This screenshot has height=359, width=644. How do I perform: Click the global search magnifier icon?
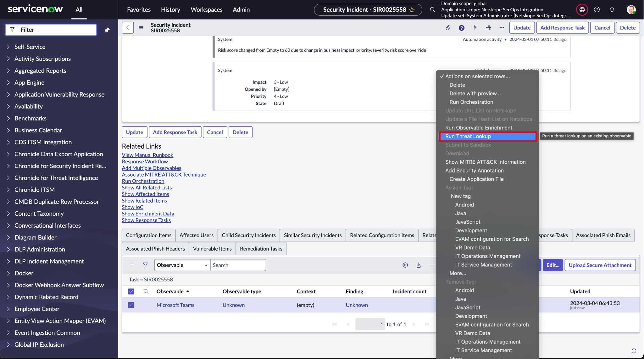click(433, 10)
